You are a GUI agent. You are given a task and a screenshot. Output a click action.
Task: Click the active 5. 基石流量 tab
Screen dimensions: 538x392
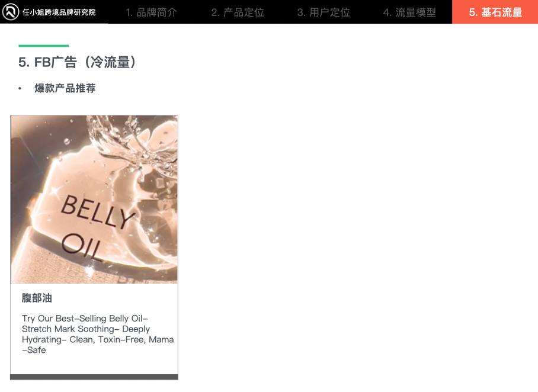(495, 12)
